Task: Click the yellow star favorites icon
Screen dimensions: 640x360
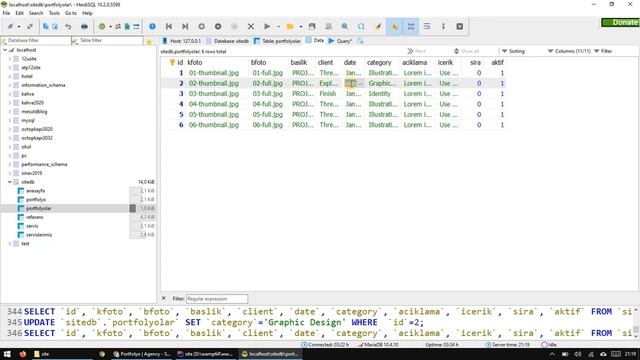Action: tap(149, 42)
